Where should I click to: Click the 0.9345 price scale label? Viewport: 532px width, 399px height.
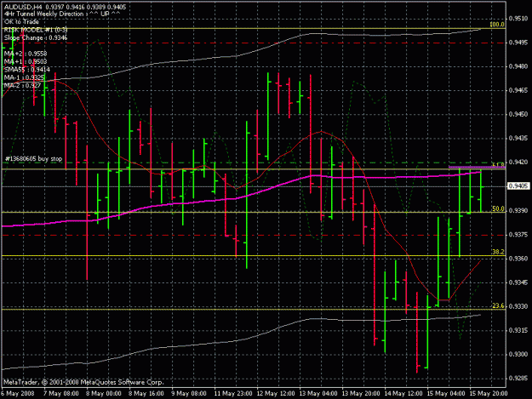tap(518, 282)
